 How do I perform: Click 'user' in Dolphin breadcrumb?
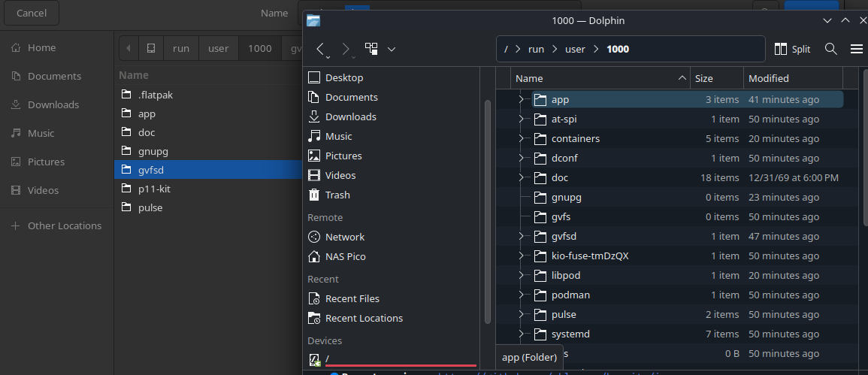point(575,50)
